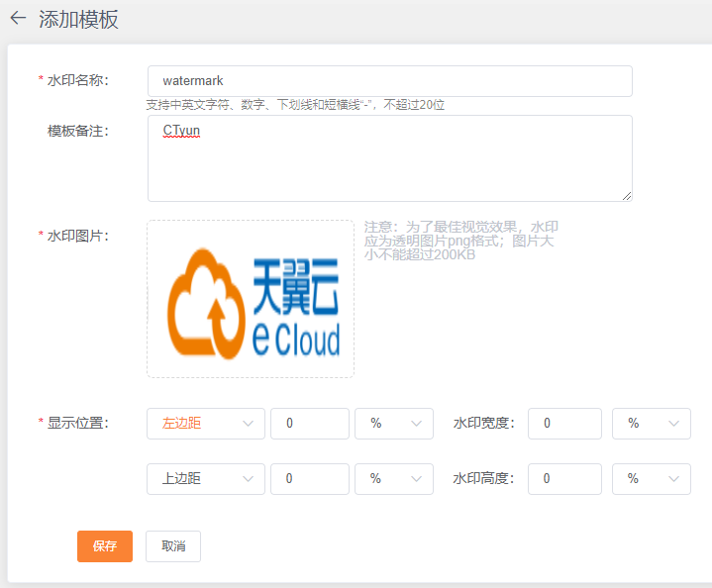
Task: Click the 水印高度 label
Action: coord(483,478)
